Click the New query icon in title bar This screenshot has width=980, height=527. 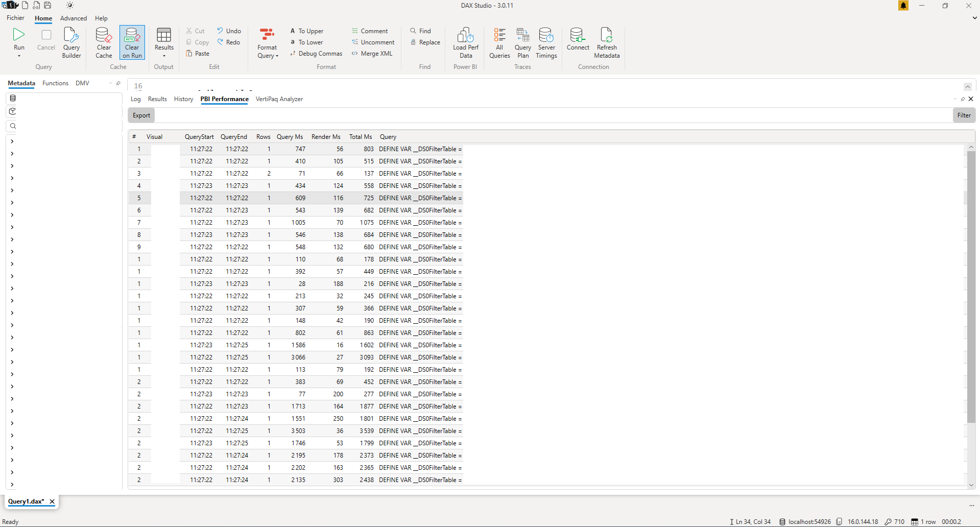click(25, 5)
